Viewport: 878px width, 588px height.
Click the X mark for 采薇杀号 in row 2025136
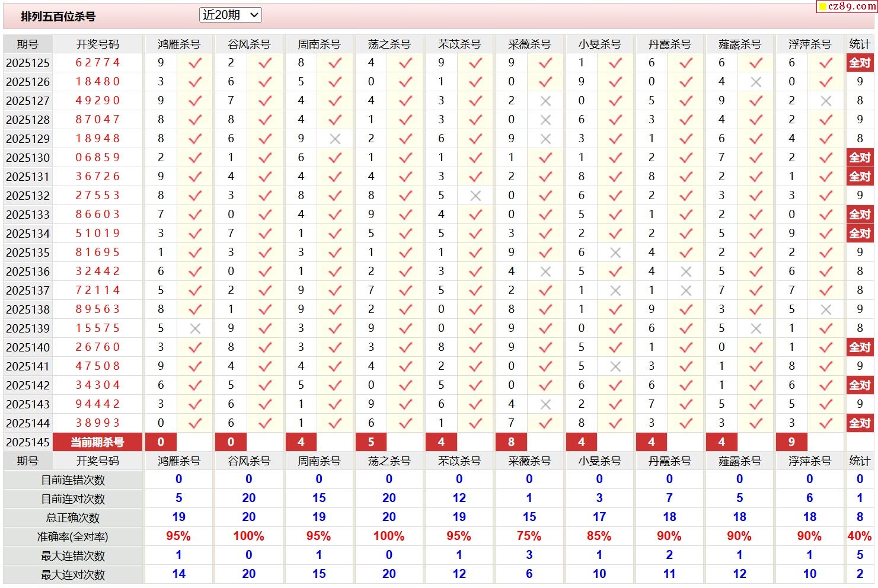pyautogui.click(x=545, y=271)
